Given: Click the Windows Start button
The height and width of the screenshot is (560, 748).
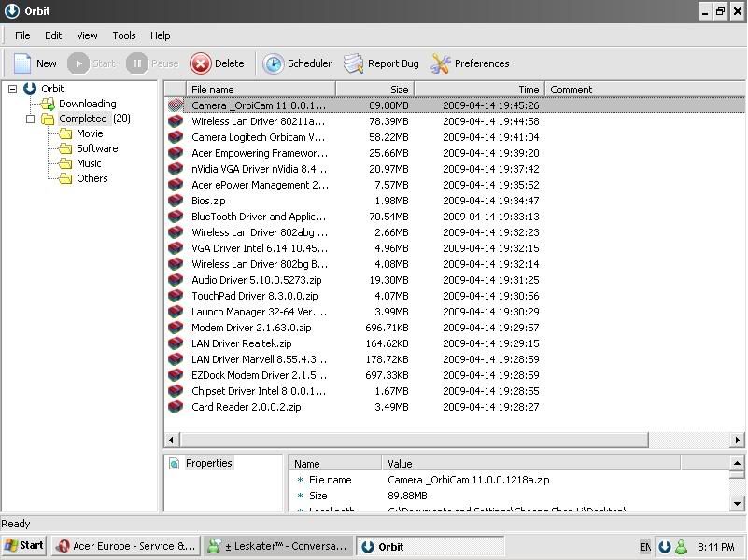Looking at the screenshot, I should (x=24, y=546).
